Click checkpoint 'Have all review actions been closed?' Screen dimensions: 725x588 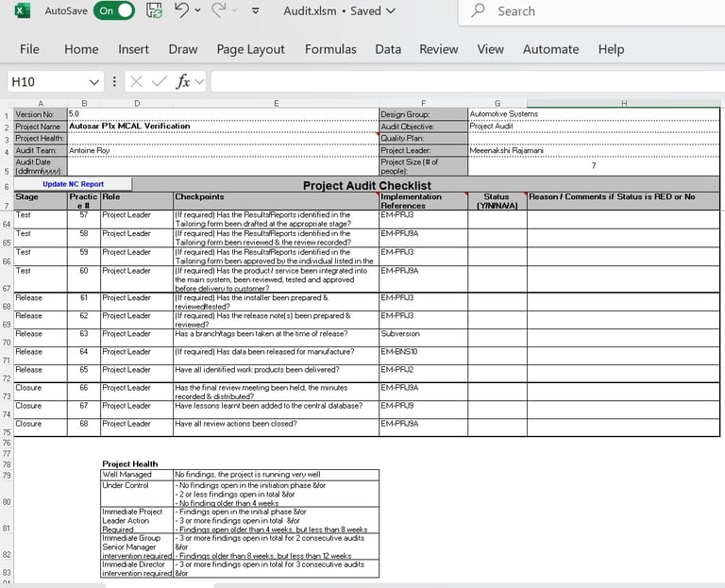tap(276, 428)
